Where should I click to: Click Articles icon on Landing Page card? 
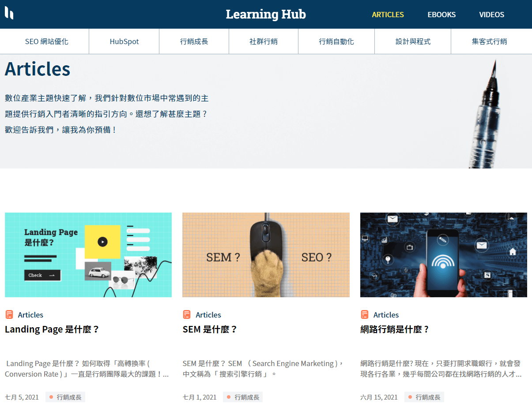pos(9,314)
